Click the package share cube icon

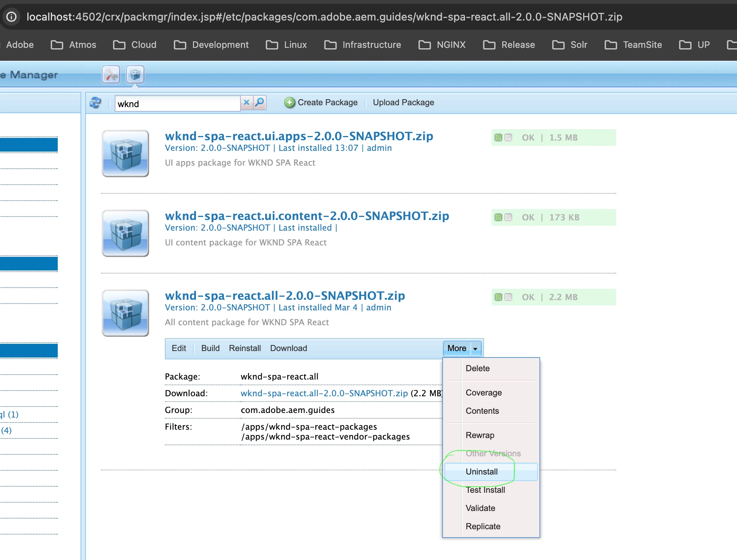[x=135, y=75]
